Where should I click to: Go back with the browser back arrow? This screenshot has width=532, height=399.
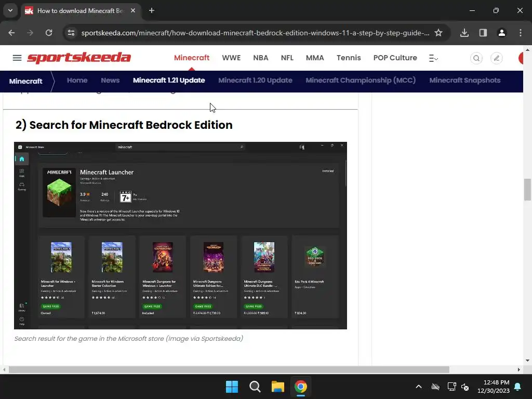click(x=11, y=33)
